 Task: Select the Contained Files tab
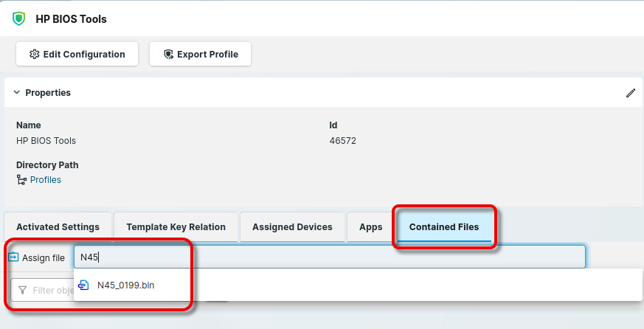[444, 227]
